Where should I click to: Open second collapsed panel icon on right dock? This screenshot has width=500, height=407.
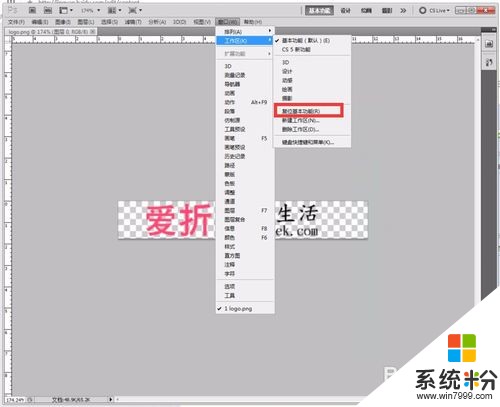click(x=489, y=62)
